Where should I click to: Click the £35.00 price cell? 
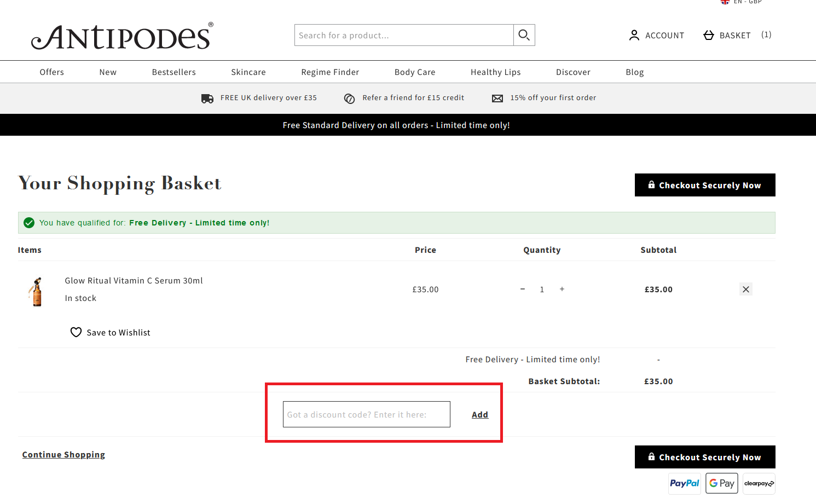click(x=425, y=289)
